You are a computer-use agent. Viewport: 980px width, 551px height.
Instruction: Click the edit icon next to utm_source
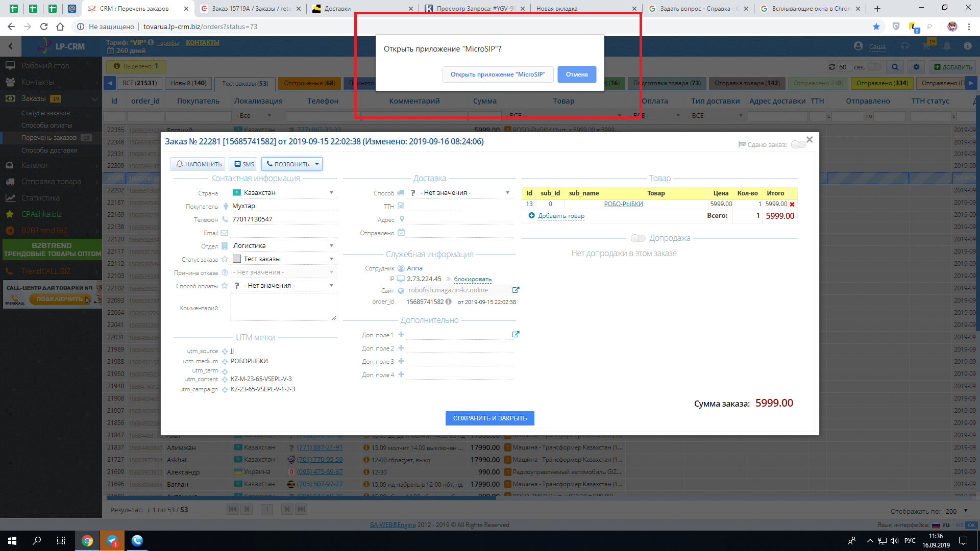tap(225, 351)
